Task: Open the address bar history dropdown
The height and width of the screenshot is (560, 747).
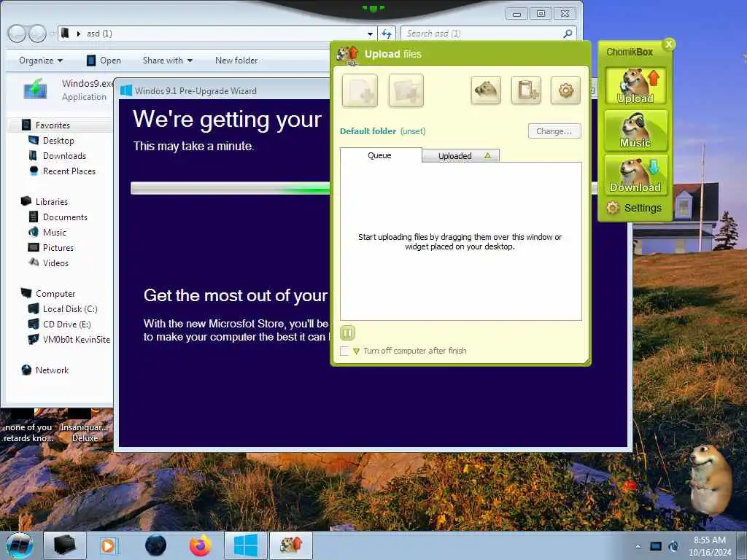Action: [x=370, y=34]
